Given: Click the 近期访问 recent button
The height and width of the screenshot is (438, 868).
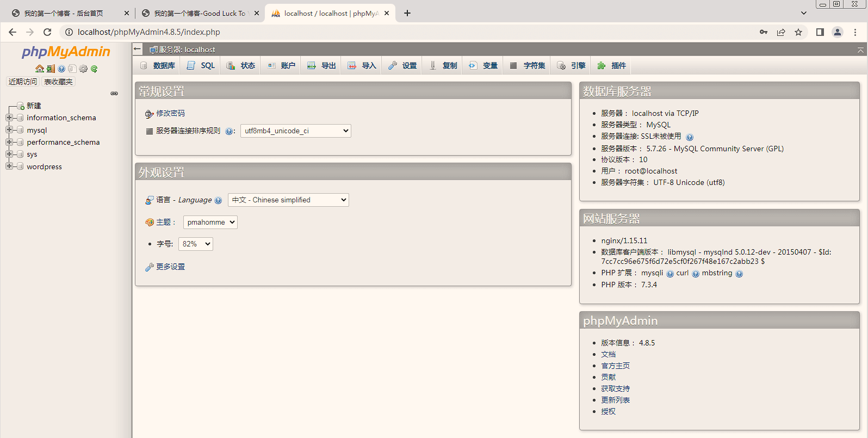Looking at the screenshot, I should 23,82.
